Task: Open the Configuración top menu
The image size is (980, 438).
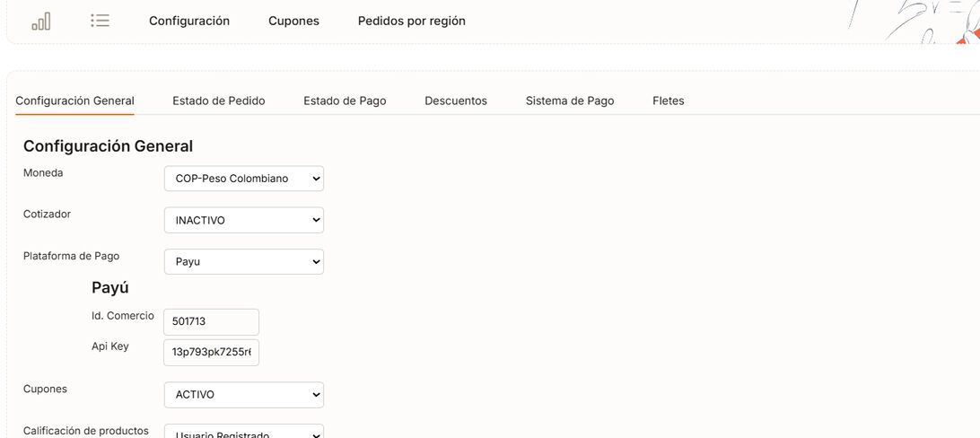Action: (189, 21)
